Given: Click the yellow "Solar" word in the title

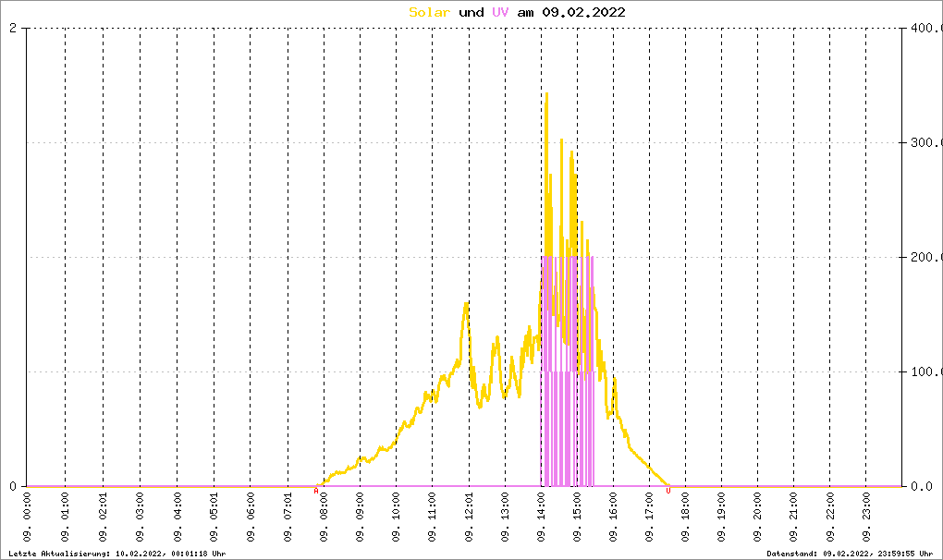Looking at the screenshot, I should (x=429, y=12).
